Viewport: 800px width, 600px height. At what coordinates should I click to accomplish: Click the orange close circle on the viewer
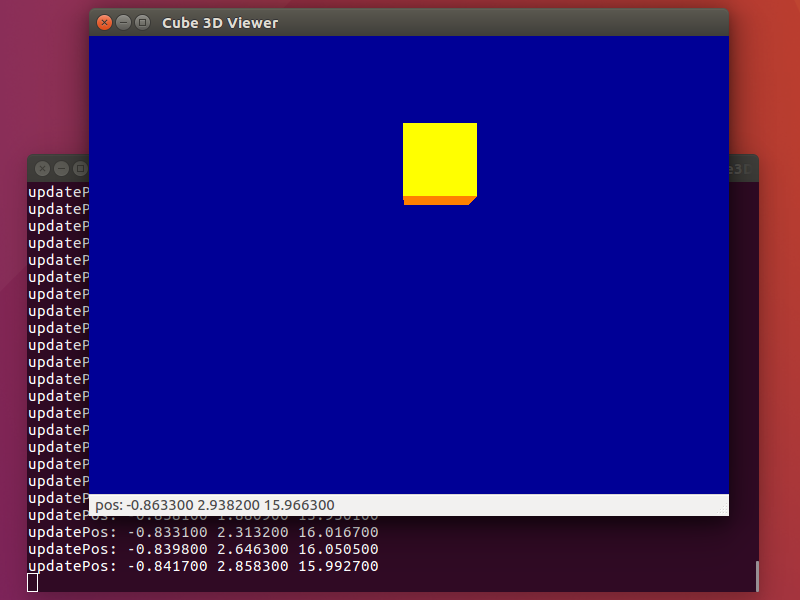coord(104,22)
